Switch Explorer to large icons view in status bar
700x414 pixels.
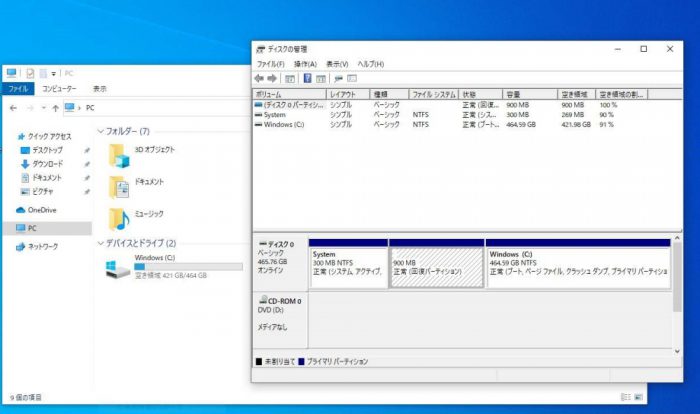(638, 397)
